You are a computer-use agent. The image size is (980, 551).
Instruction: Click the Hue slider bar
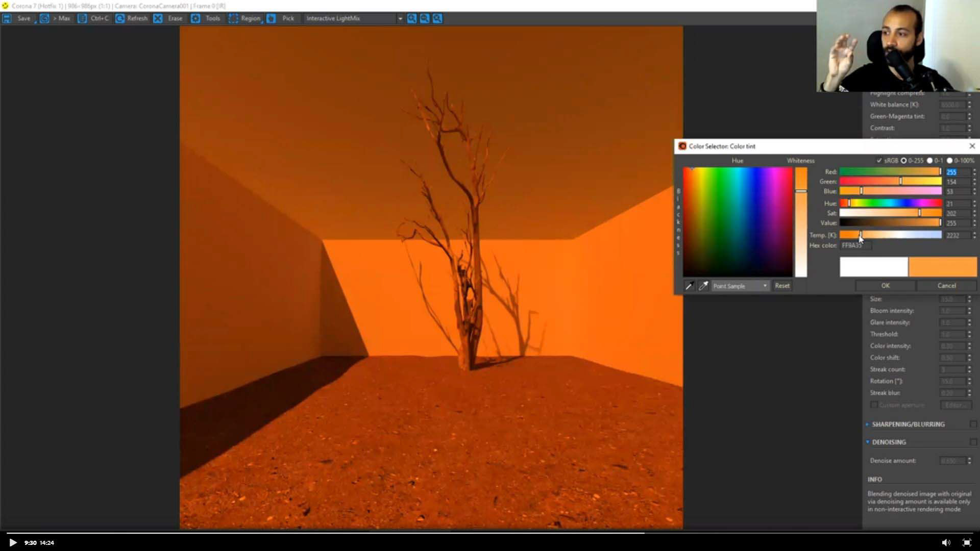(890, 203)
